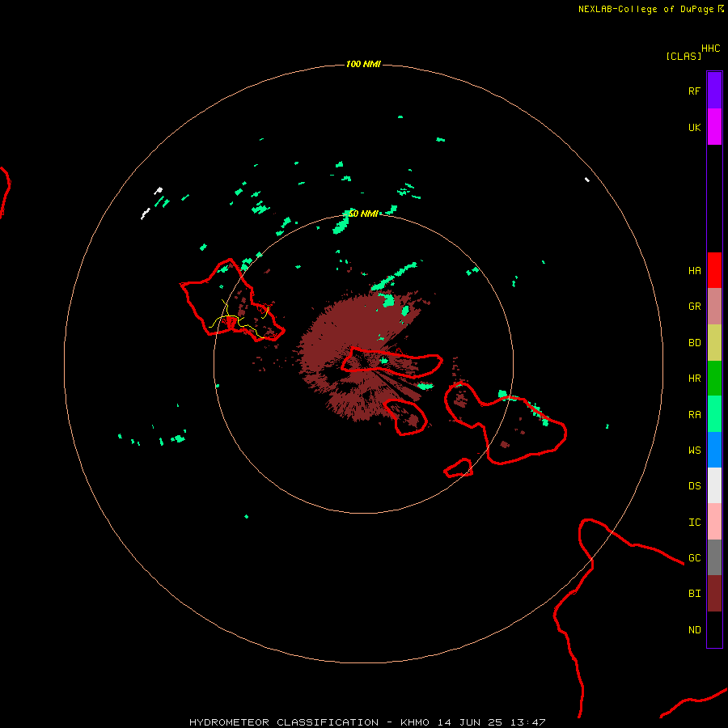The width and height of the screenshot is (728, 728).
Task: Click the 13:47 time stamp
Action: [528, 722]
